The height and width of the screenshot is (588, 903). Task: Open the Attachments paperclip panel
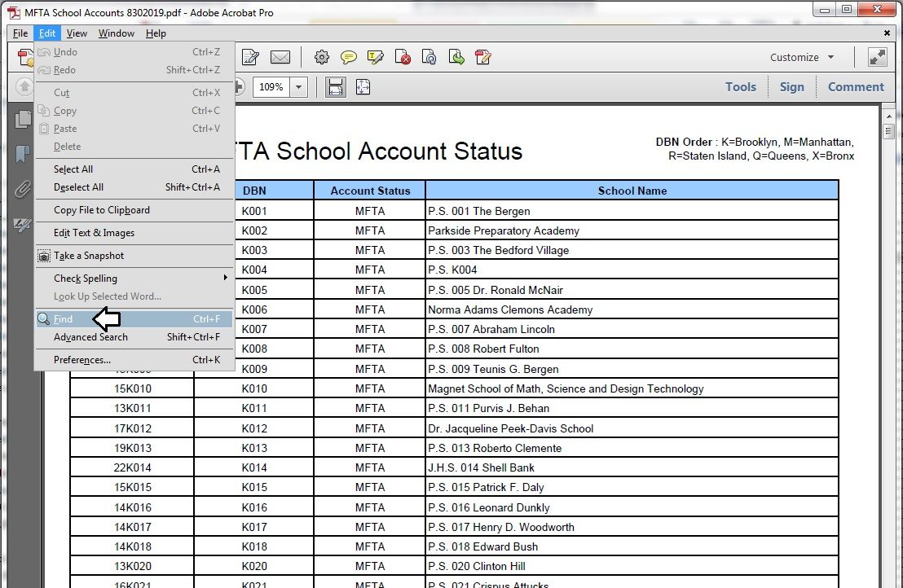tap(23, 189)
